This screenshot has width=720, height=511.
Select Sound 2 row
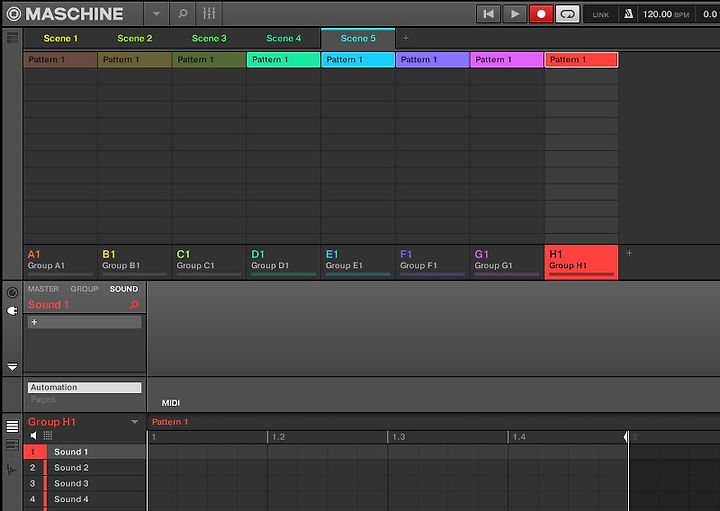(x=85, y=467)
